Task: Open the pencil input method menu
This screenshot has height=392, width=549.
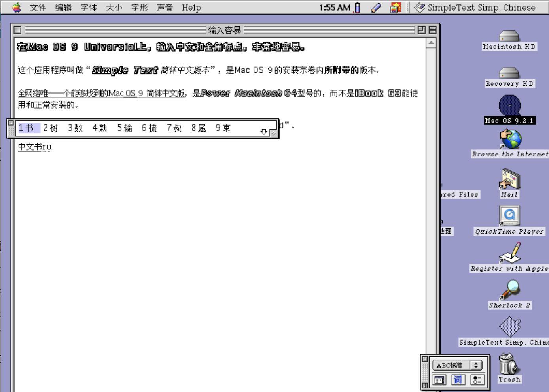Action: [376, 8]
